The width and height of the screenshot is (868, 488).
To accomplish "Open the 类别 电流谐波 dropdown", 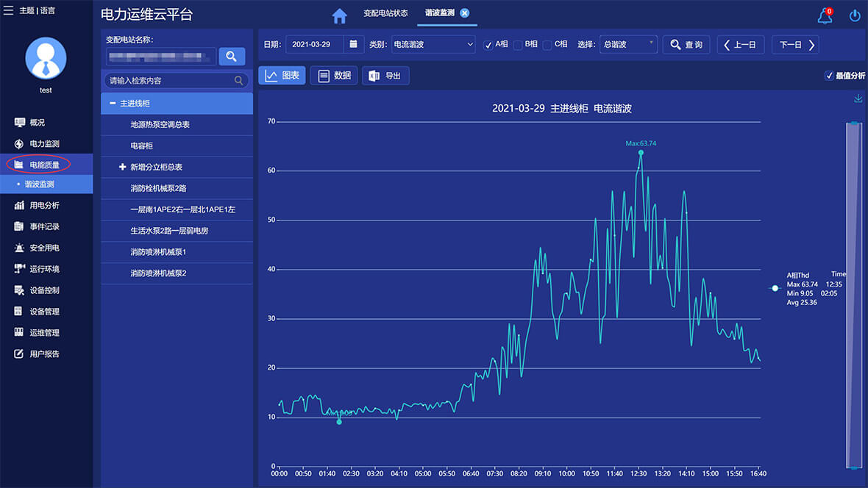I will (433, 45).
